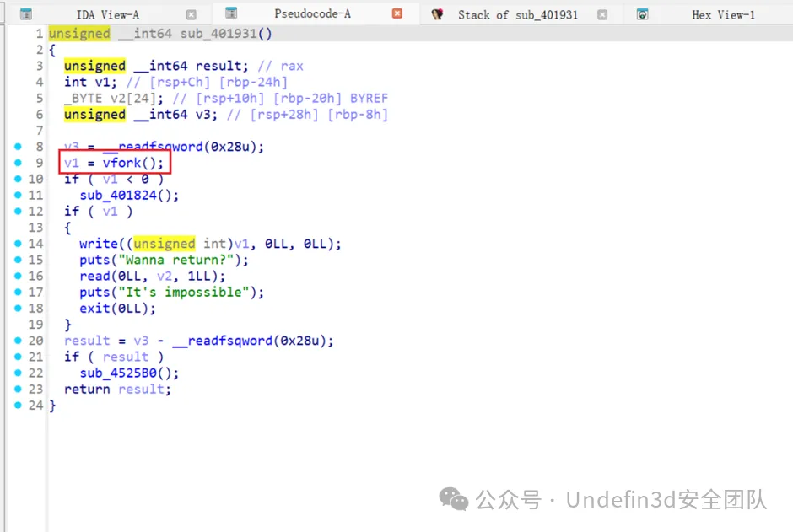Switch to the Hex View-1 tab
Image resolution: width=793 pixels, height=532 pixels.
[x=723, y=14]
